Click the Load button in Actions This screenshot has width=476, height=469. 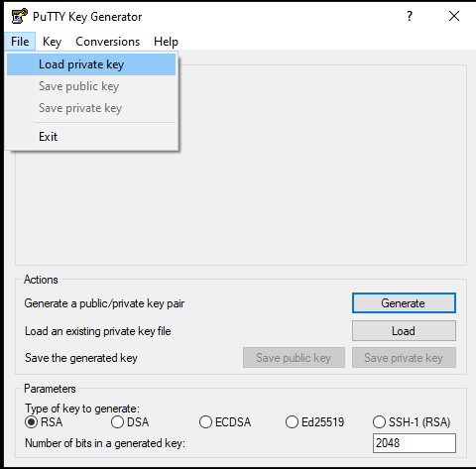[404, 330]
